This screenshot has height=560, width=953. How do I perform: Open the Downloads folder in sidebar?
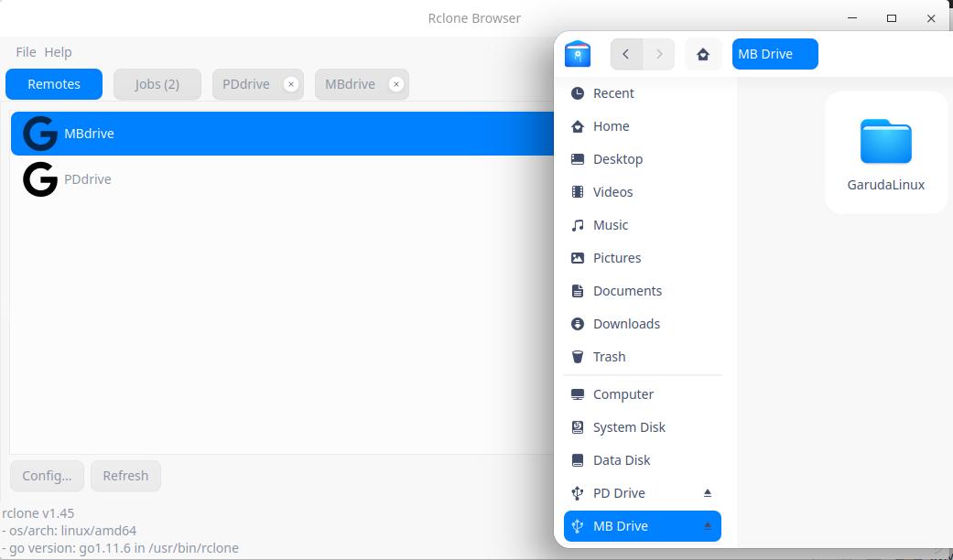pyautogui.click(x=626, y=323)
